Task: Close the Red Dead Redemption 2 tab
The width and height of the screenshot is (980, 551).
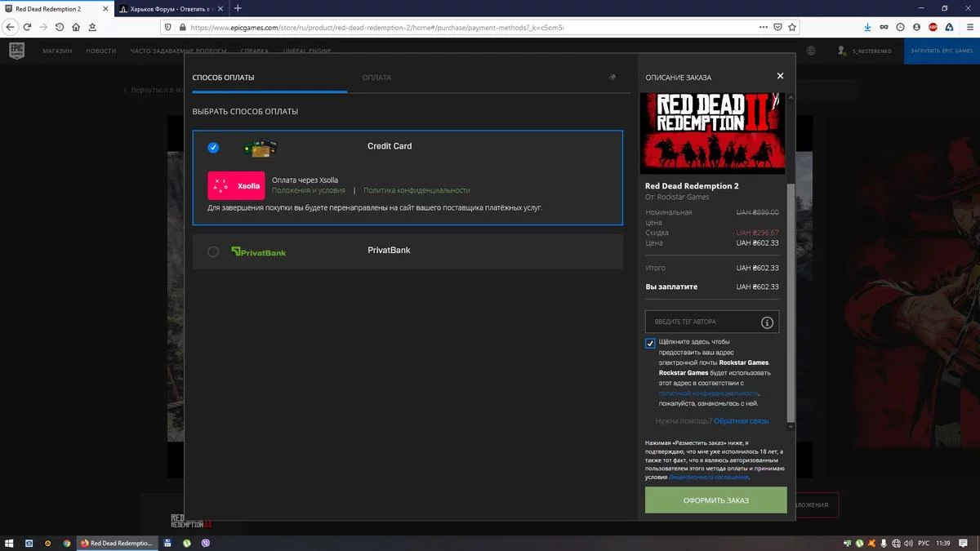Action: (105, 8)
